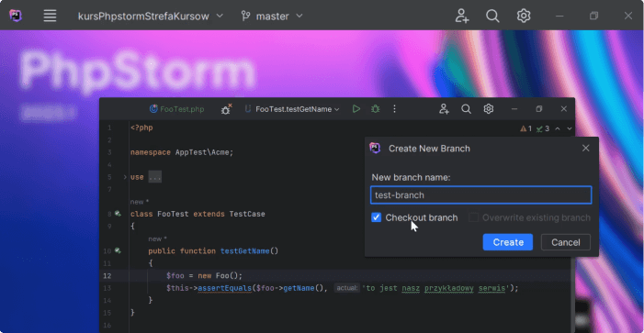Click the bug-with-cross debug icon
The image size is (644, 333).
pyautogui.click(x=226, y=109)
